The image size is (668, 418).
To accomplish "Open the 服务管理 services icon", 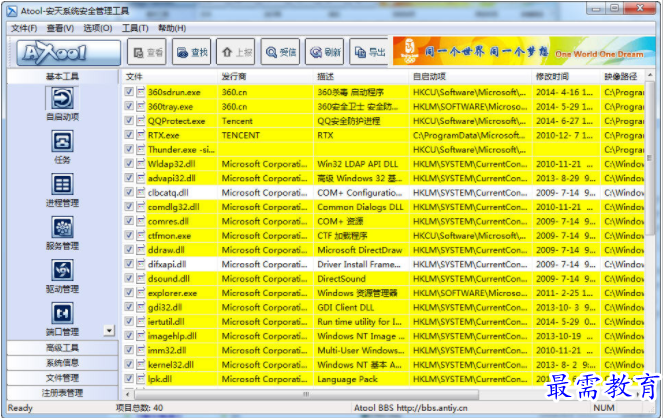I will point(62,228).
